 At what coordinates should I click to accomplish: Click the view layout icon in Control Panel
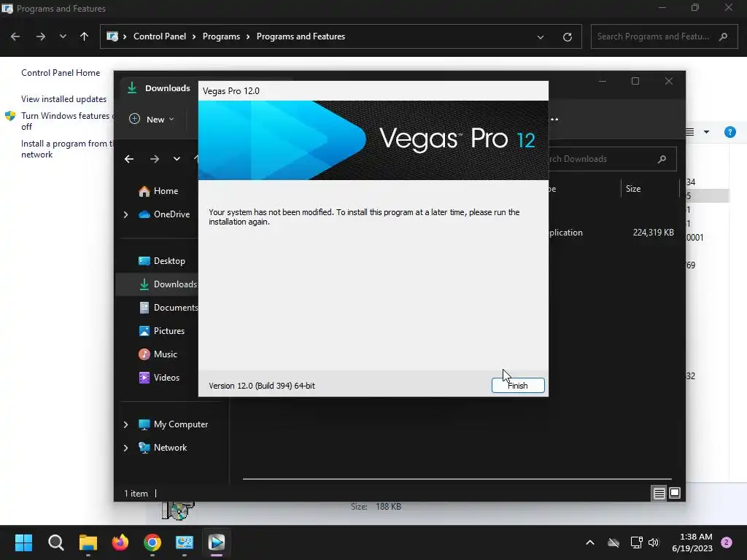[690, 132]
